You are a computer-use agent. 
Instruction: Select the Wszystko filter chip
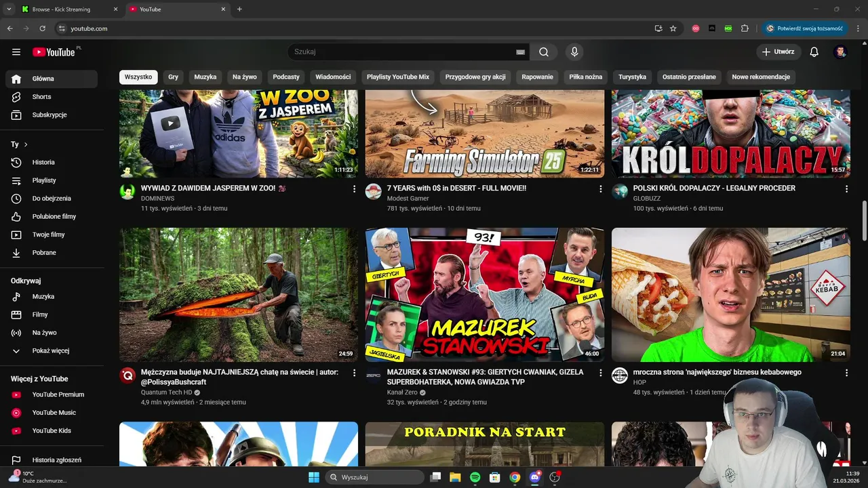[x=138, y=77]
